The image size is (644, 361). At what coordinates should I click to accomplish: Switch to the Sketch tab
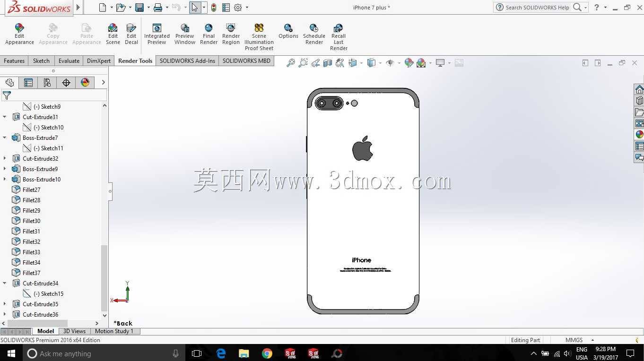coord(41,61)
